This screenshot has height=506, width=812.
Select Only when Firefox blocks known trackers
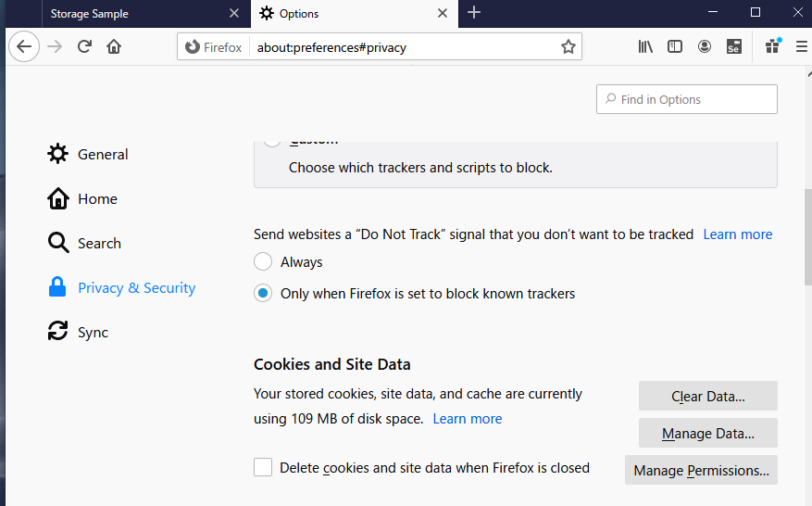click(x=264, y=294)
